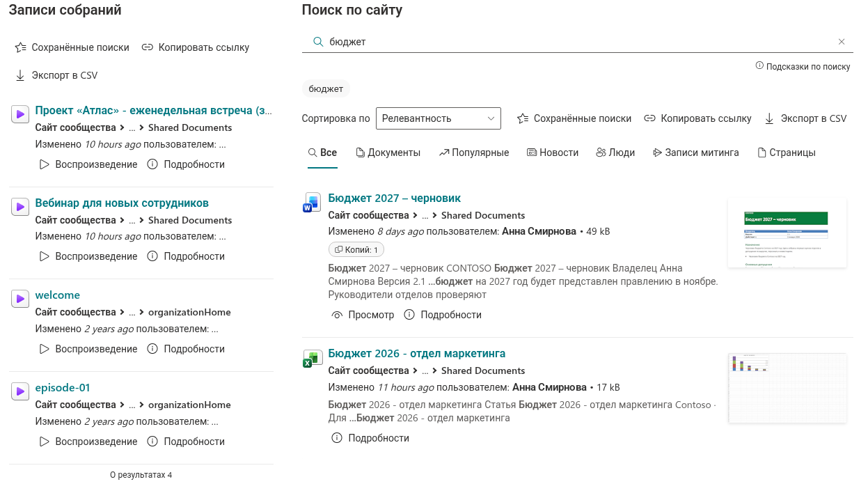
Task: Play the «welcome» recording via «Воспроизведение»
Action: tap(88, 349)
